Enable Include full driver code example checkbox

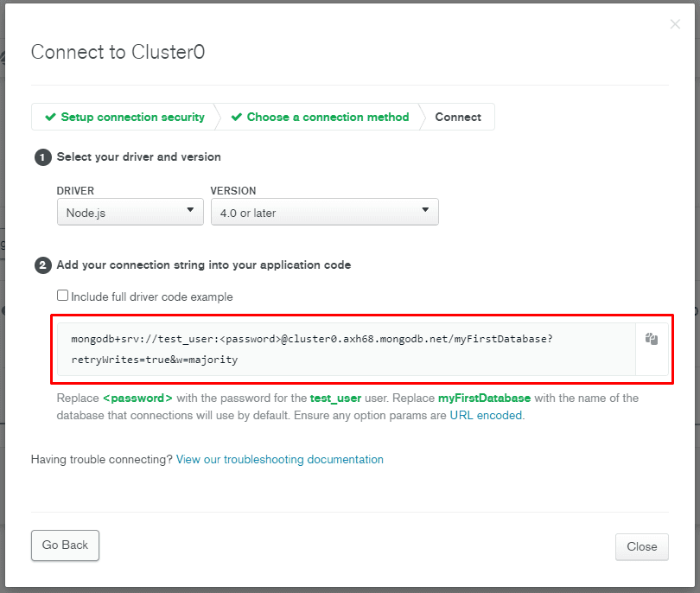pyautogui.click(x=62, y=296)
